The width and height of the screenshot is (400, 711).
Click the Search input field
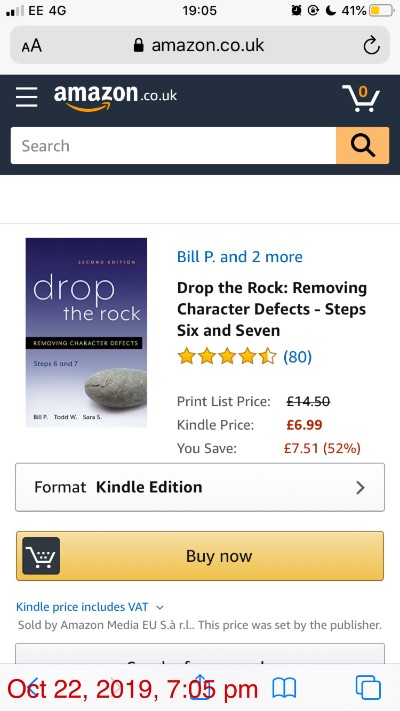pos(174,146)
